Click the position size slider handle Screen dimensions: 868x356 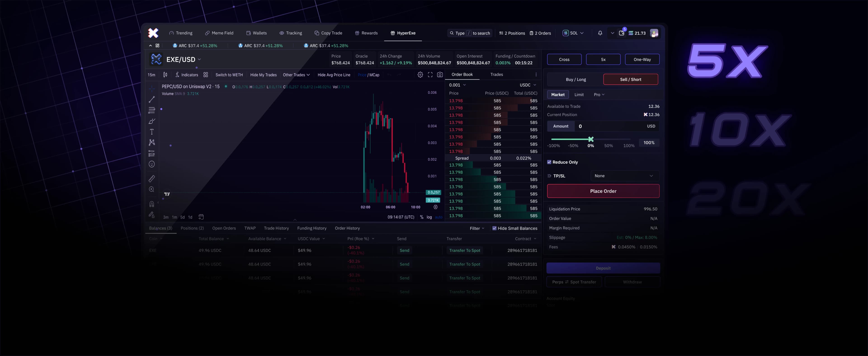click(x=591, y=139)
